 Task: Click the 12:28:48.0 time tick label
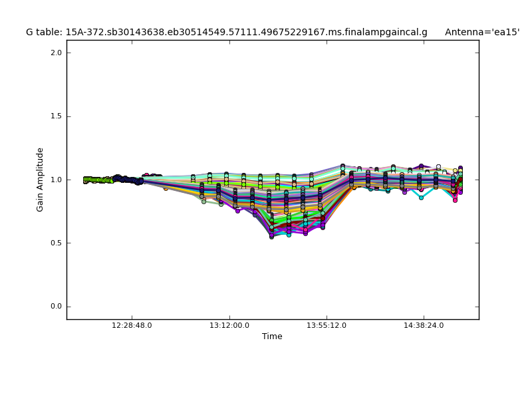pyautogui.click(x=132, y=325)
